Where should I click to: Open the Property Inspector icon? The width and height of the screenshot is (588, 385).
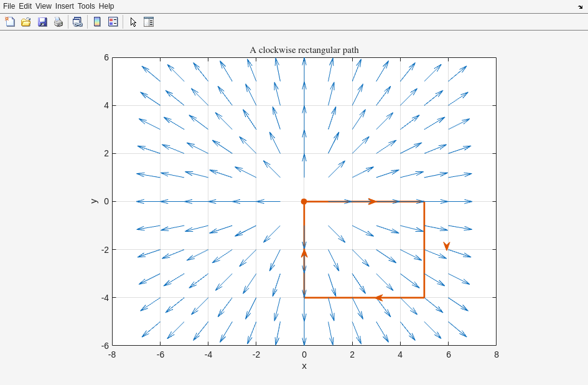(x=149, y=22)
